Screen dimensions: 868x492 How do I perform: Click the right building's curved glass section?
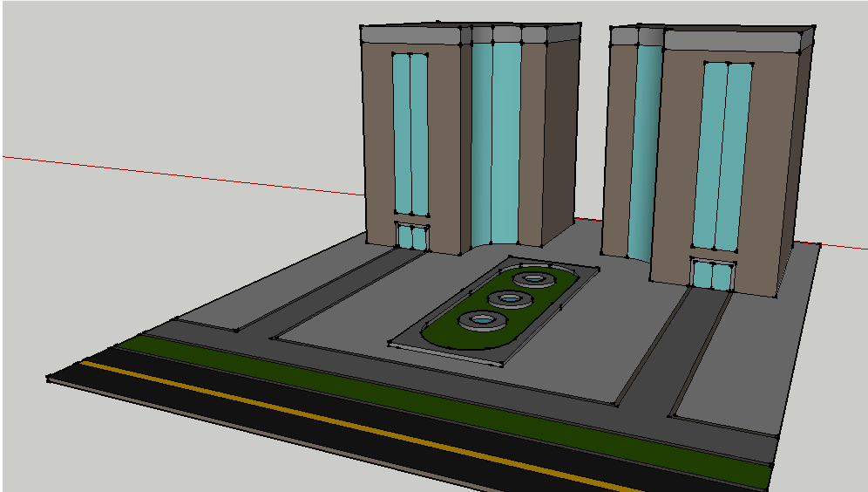pos(647,148)
